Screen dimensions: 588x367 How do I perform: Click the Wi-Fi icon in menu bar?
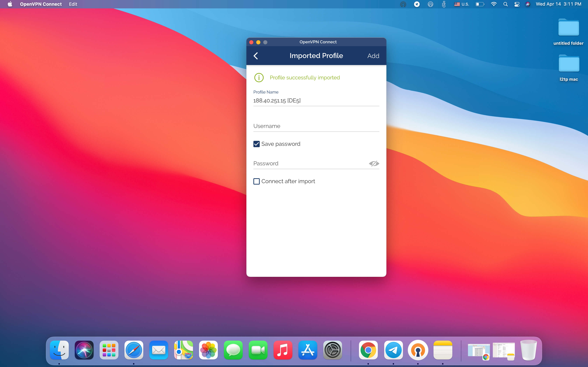point(493,4)
